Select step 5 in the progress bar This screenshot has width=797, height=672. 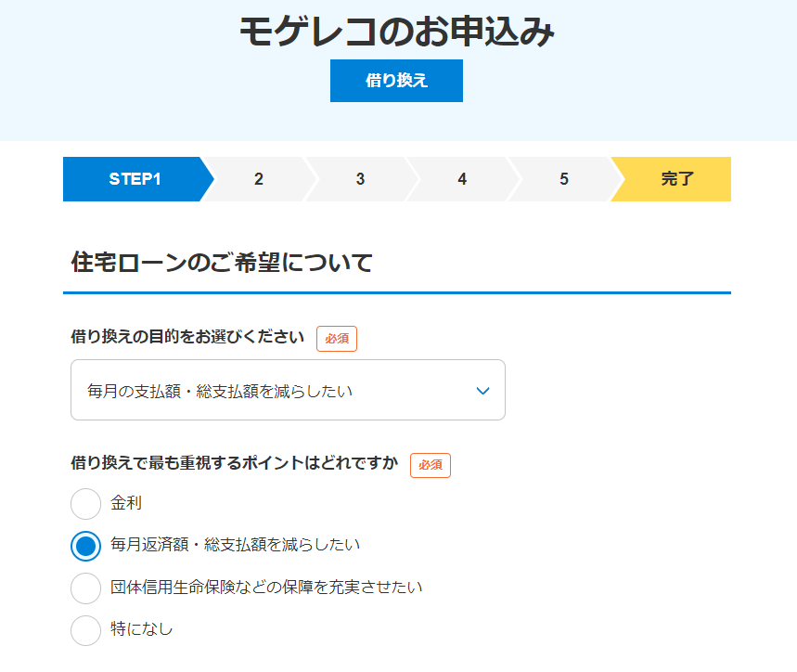tap(564, 179)
